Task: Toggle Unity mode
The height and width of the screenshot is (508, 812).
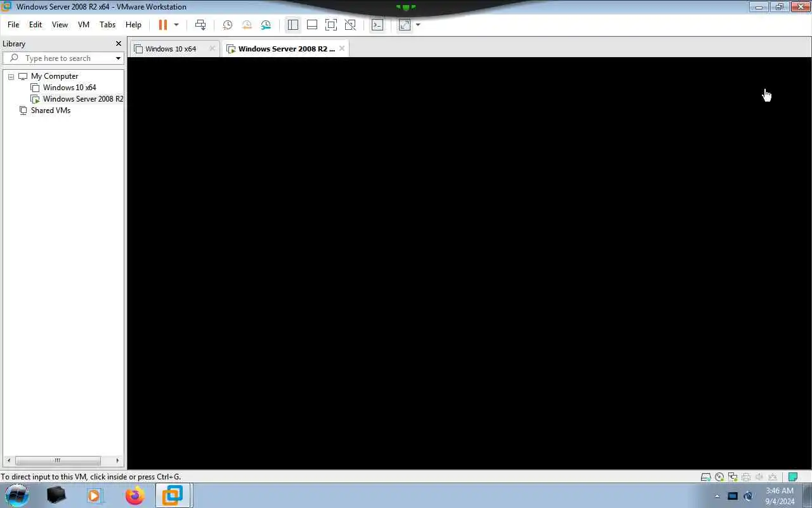Action: pyautogui.click(x=350, y=25)
